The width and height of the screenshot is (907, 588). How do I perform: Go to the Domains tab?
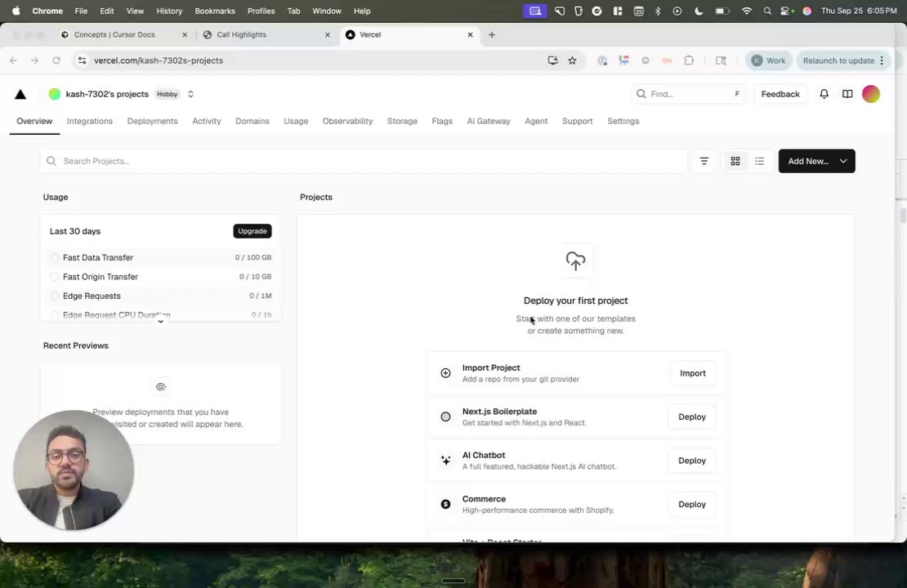pos(252,122)
